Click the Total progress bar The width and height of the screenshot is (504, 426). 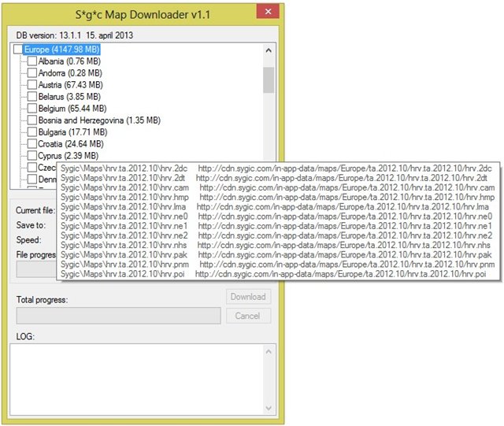coord(118,316)
